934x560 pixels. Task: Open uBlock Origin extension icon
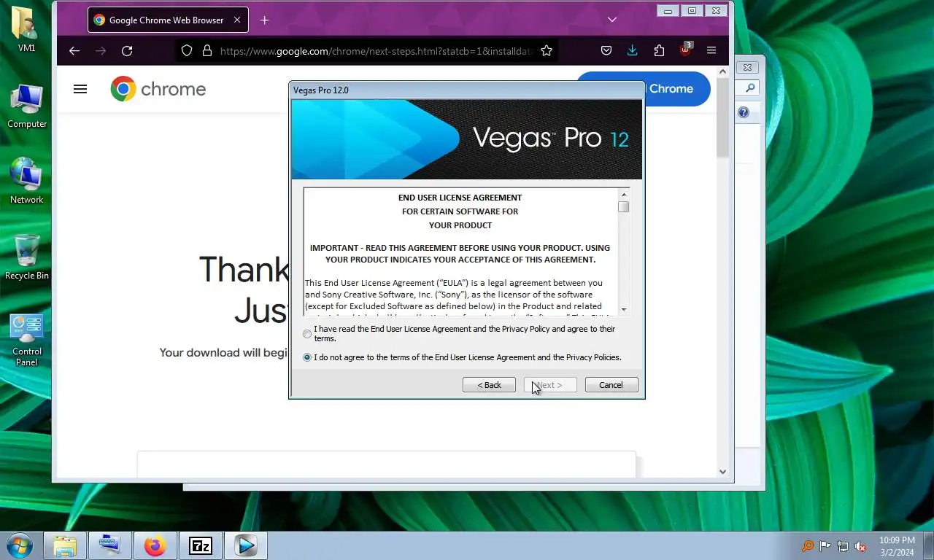685,50
